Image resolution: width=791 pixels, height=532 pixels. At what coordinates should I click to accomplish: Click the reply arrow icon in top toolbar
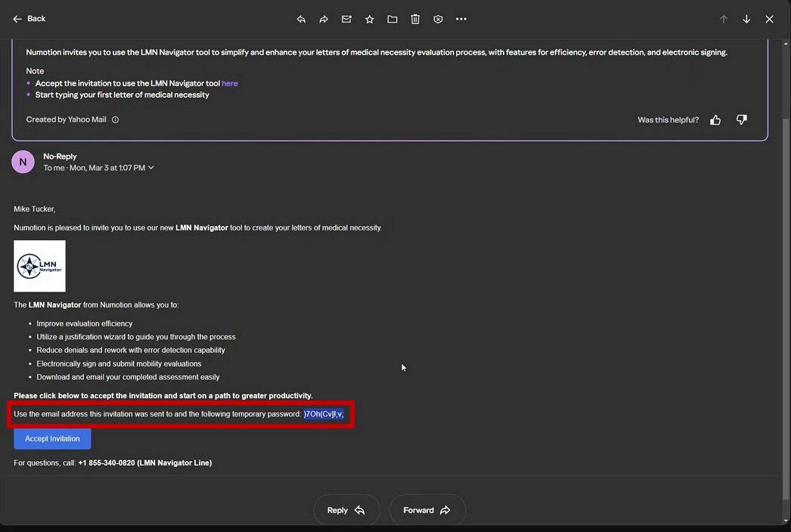[x=301, y=19]
